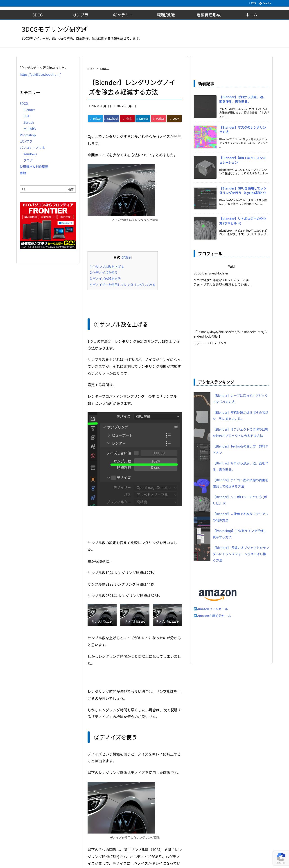The width and height of the screenshot is (289, 868).
Task: Click the amazon logo banner
Action: coord(218,595)
